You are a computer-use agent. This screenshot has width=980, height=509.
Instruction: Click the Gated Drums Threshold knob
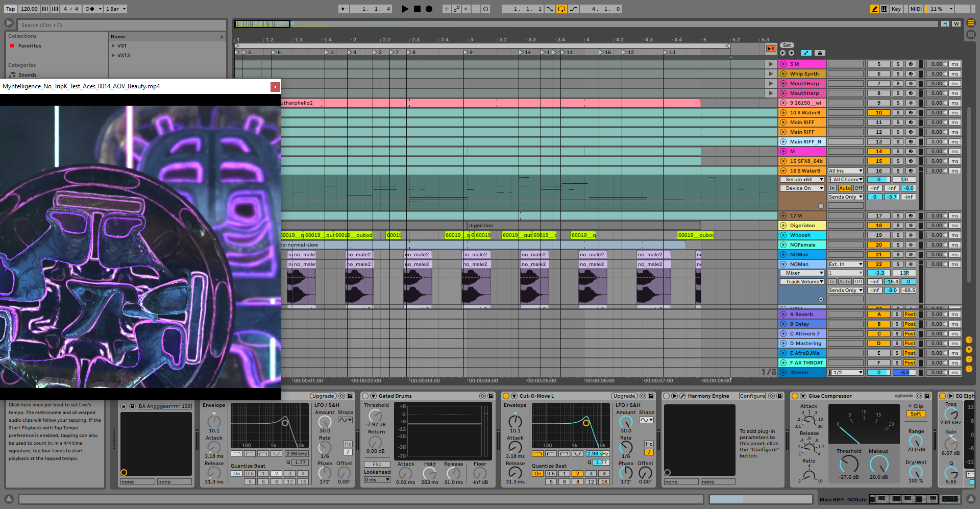pos(375,416)
